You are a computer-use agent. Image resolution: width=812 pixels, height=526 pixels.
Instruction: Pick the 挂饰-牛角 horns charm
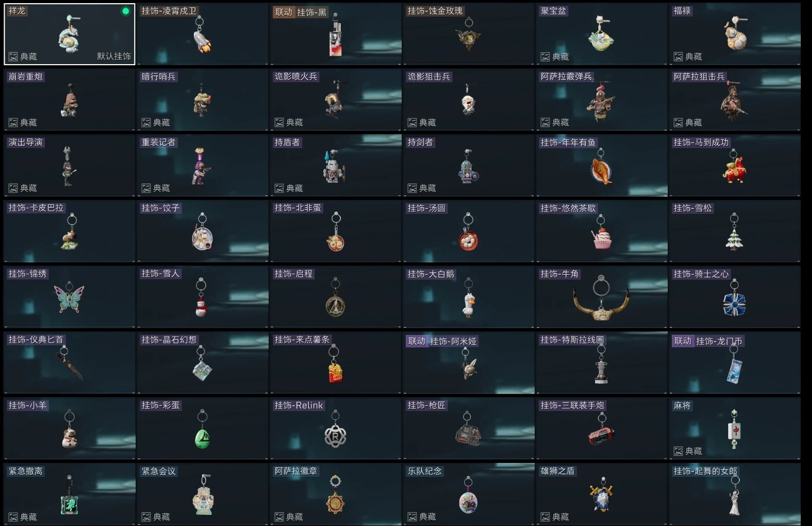click(602, 297)
